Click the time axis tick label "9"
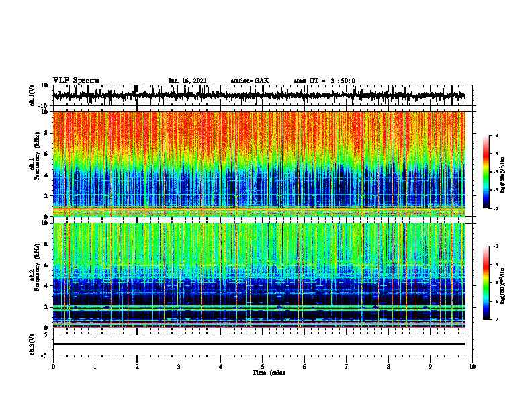This screenshot has width=532, height=411. pyautogui.click(x=430, y=367)
